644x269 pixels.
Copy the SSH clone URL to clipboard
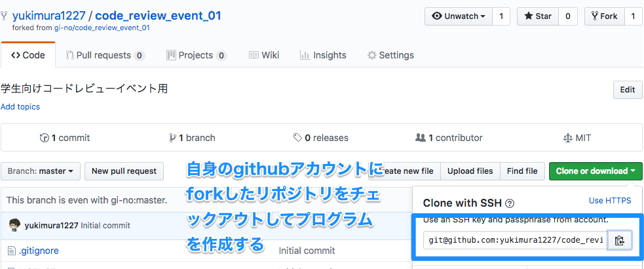point(620,240)
